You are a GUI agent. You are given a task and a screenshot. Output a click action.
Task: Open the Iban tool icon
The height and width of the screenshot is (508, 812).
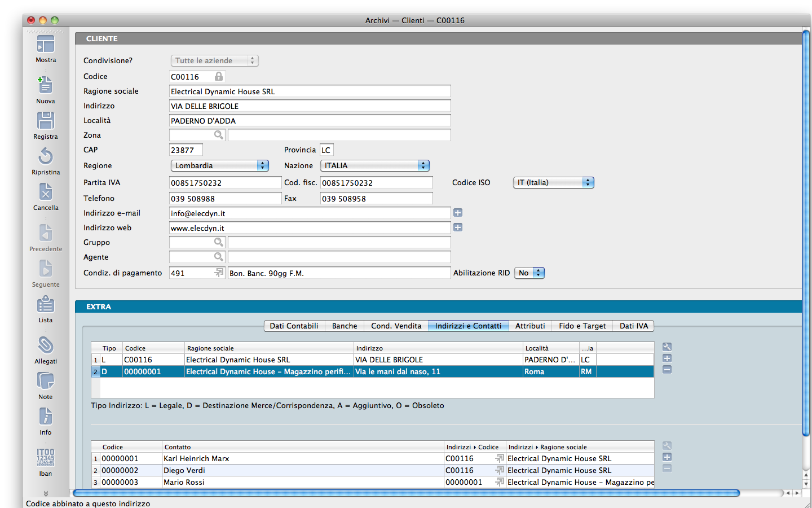[x=46, y=457]
